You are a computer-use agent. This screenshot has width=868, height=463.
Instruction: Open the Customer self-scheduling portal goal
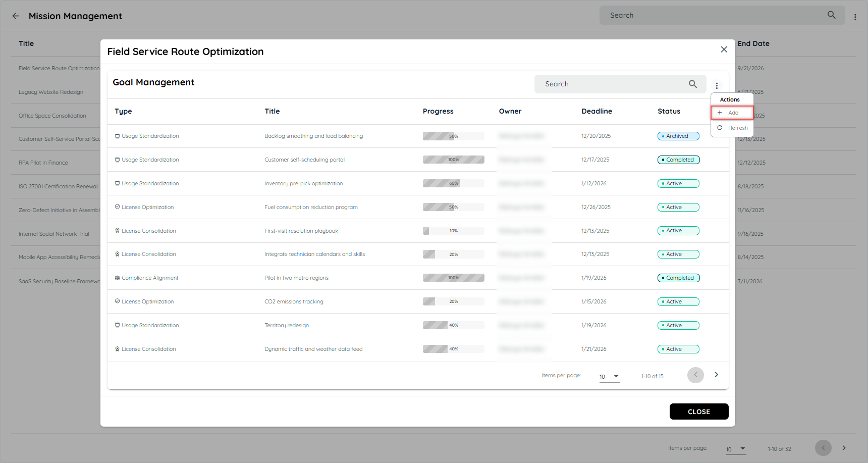pos(304,160)
